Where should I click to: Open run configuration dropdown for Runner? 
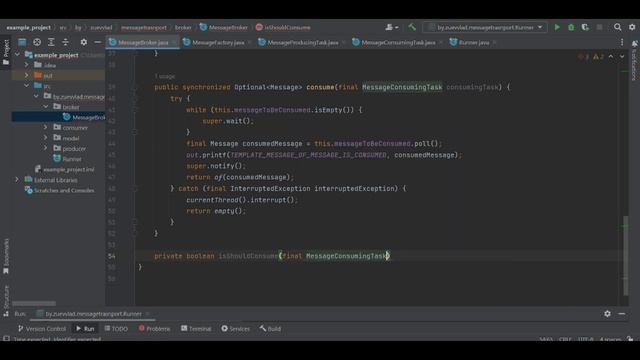pyautogui.click(x=485, y=27)
